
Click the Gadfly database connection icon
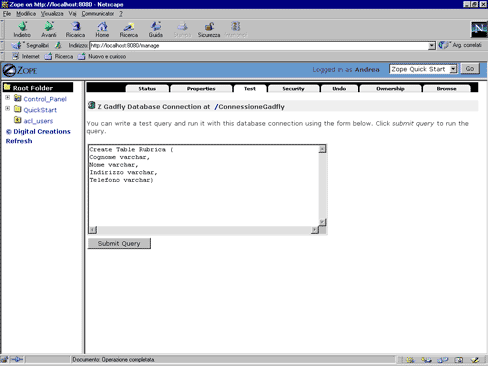(91, 106)
